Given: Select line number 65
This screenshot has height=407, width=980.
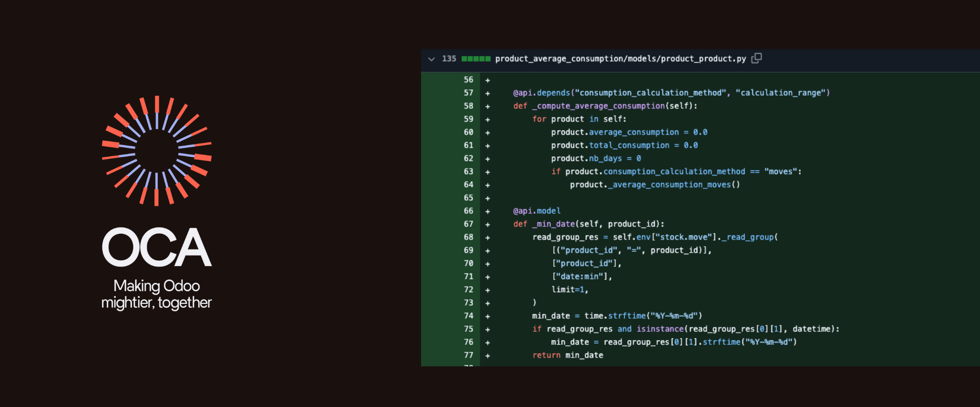Looking at the screenshot, I should coord(468,198).
